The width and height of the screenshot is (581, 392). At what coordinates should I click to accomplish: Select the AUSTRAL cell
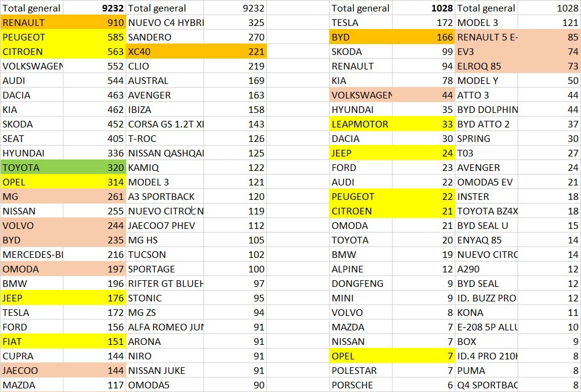click(x=165, y=80)
